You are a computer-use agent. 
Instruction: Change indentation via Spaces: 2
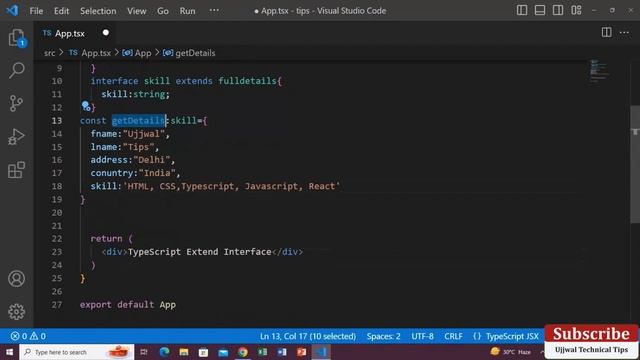(383, 336)
